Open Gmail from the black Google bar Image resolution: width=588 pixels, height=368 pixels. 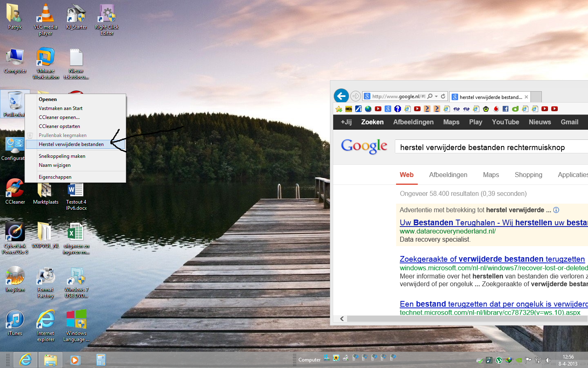coord(570,122)
